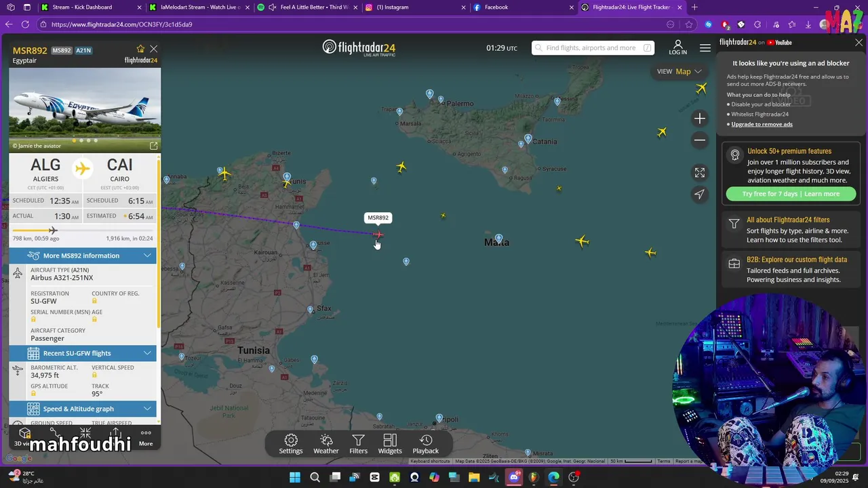The width and height of the screenshot is (868, 488).
Task: Click the airport pin marker near Palermo
Action: [x=441, y=100]
